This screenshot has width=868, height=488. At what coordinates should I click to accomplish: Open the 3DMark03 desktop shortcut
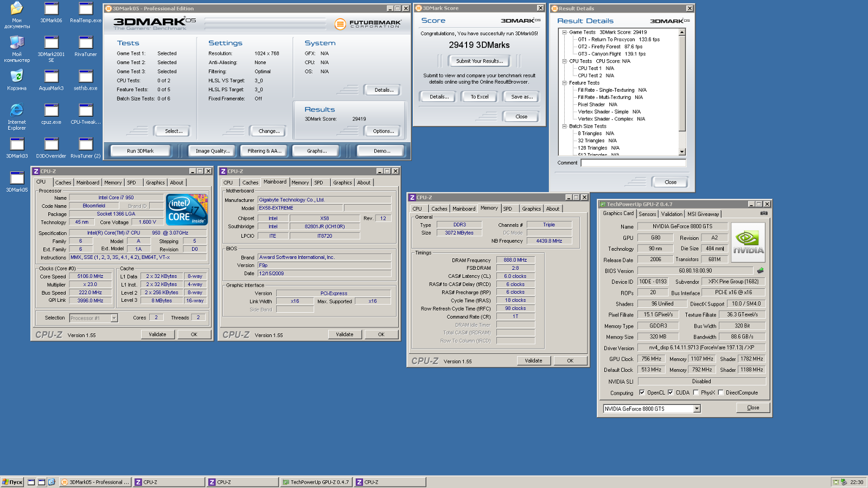[x=17, y=148]
